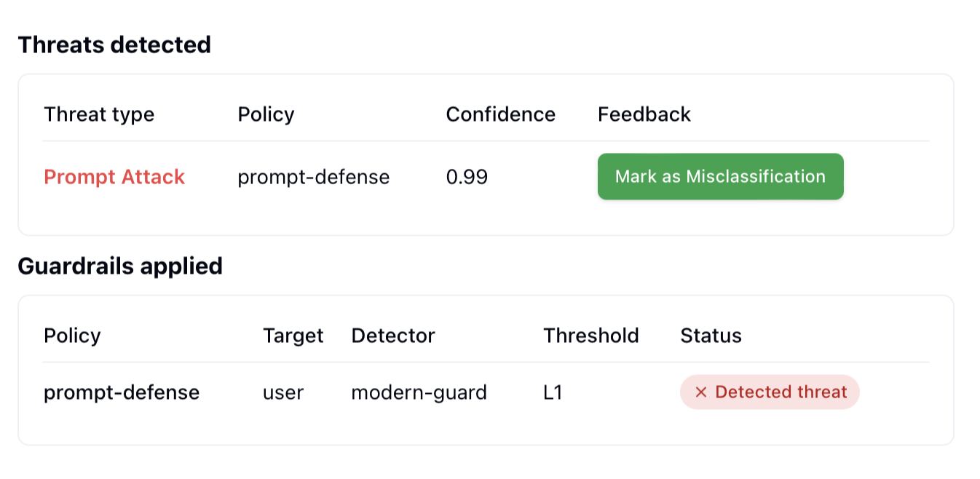Select the user target cell
Image resolution: width=980 pixels, height=479 pixels.
282,392
